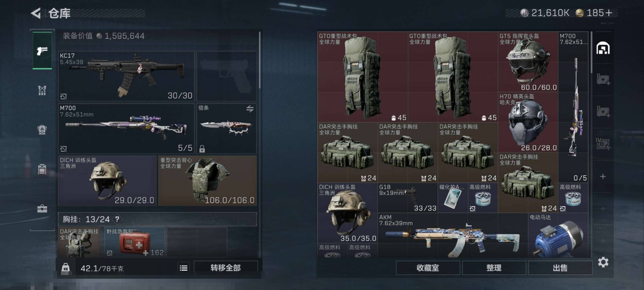Open the briefcase safe-box sidebar icon
This screenshot has width=644, height=290.
42,209
